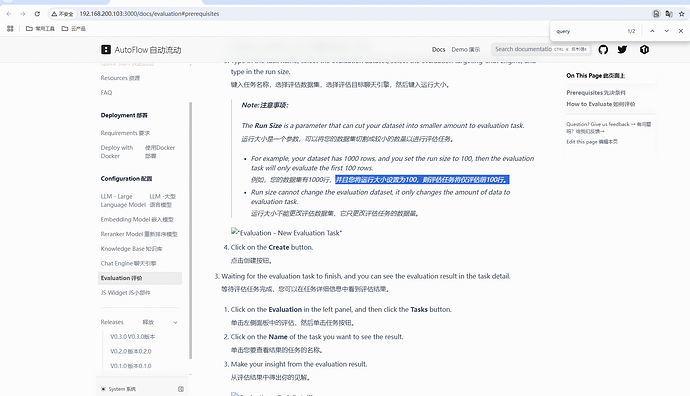Click Question? Give us feedback link
The width and height of the screenshot is (690, 396).
(609, 128)
